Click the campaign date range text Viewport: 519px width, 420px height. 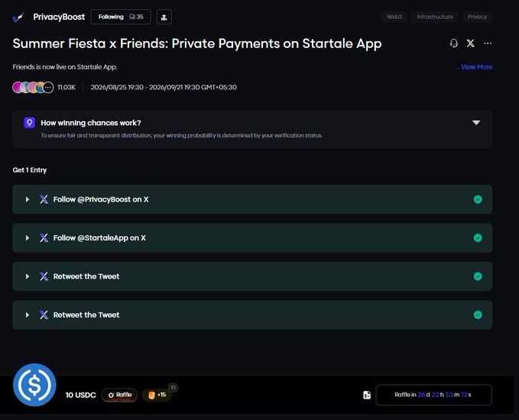[x=164, y=87]
